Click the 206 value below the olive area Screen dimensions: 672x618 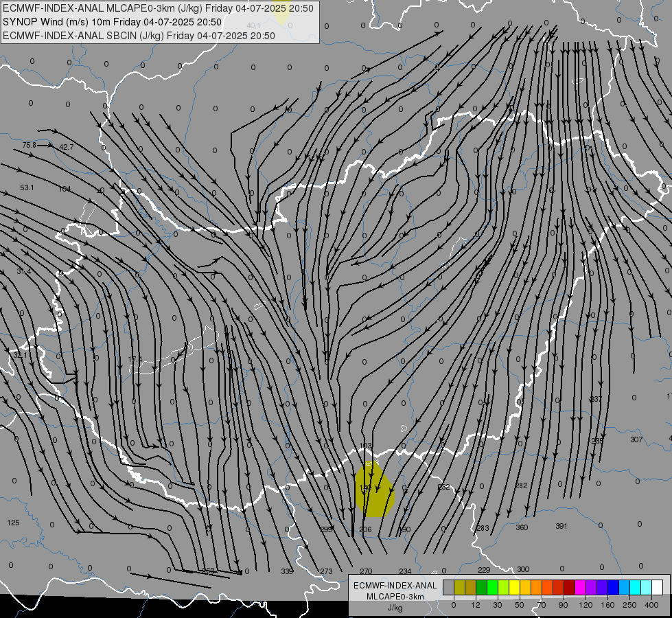tap(366, 529)
